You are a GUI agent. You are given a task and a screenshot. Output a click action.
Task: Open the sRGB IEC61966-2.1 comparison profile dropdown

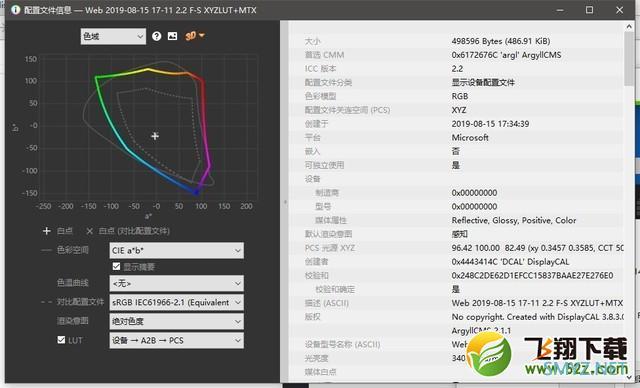[177, 302]
